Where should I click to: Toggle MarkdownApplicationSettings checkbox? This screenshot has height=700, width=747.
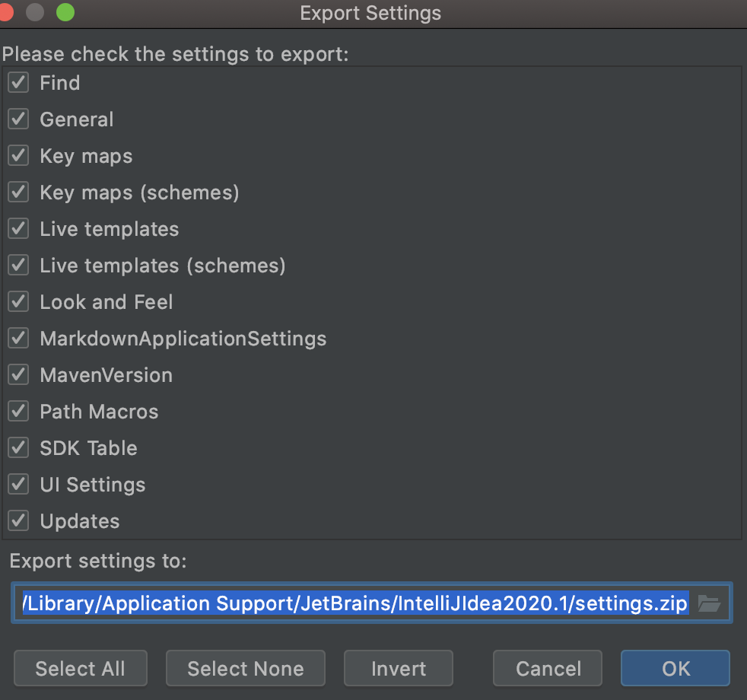tap(18, 339)
